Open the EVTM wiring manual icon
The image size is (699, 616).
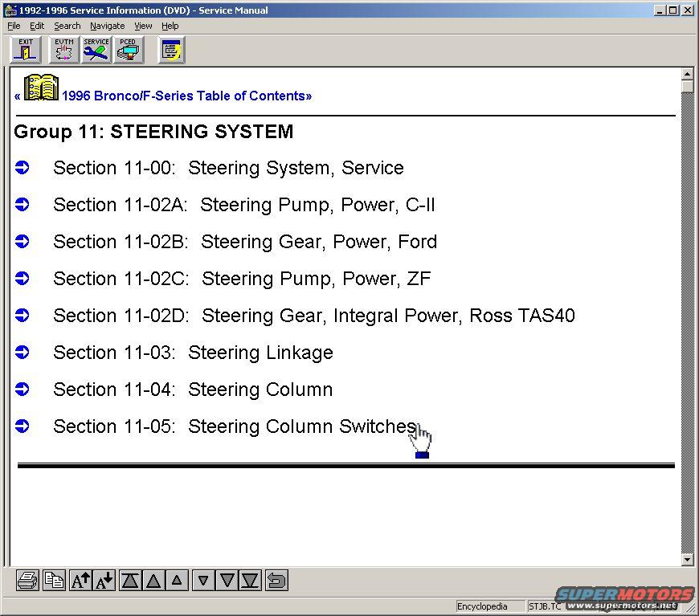(x=63, y=50)
